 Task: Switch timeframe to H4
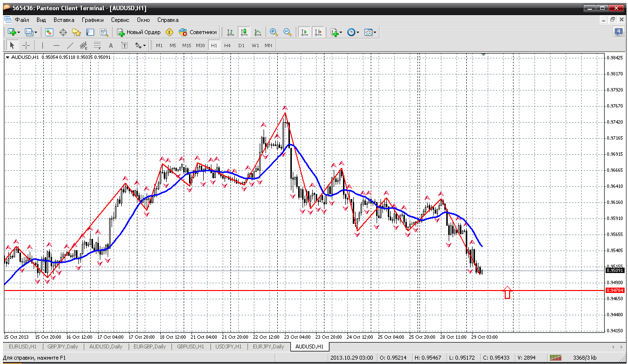(228, 45)
